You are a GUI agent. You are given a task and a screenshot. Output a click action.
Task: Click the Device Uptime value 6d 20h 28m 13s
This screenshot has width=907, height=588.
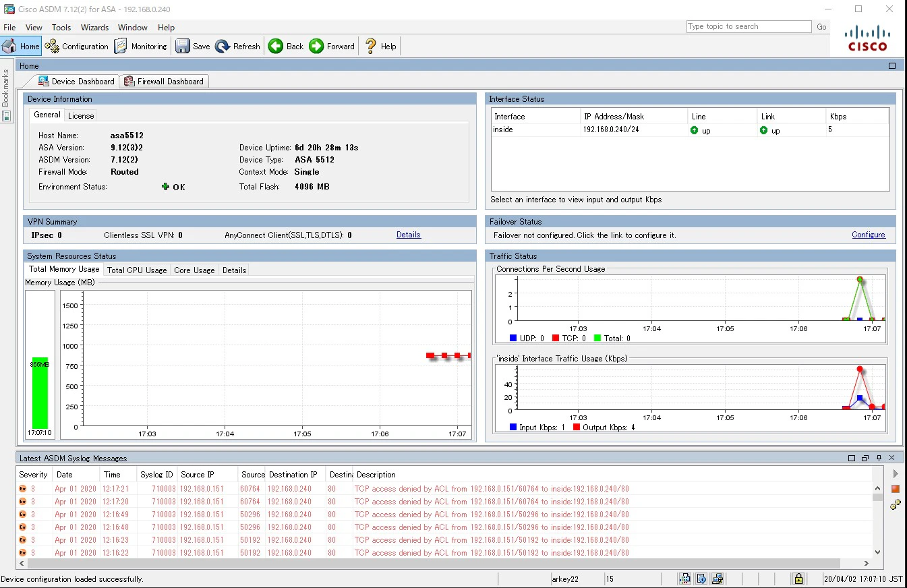[326, 148]
